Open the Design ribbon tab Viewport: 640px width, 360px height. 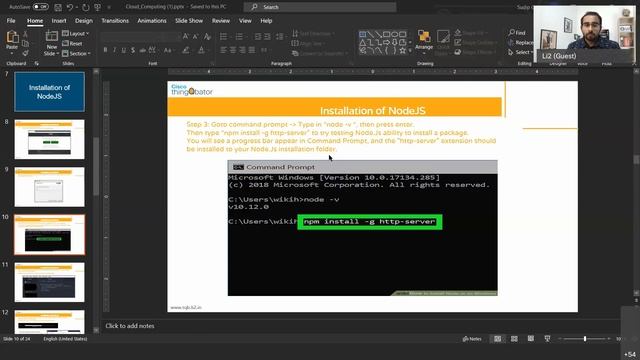click(x=84, y=20)
